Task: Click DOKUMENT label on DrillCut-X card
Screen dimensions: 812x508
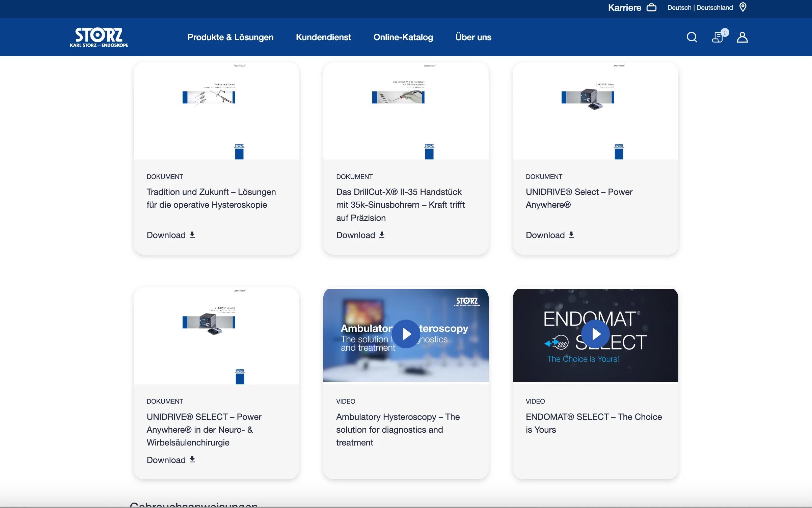Action: click(x=354, y=177)
